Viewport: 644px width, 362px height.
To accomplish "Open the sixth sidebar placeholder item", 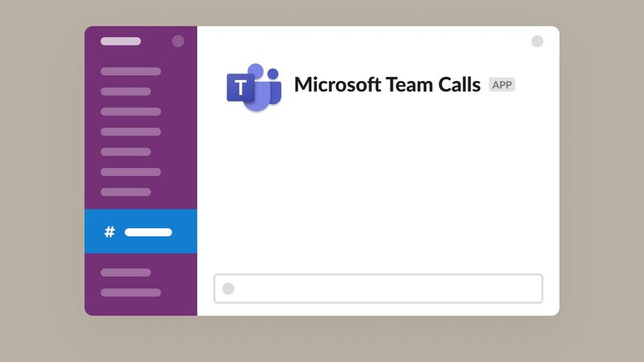I will [x=130, y=172].
